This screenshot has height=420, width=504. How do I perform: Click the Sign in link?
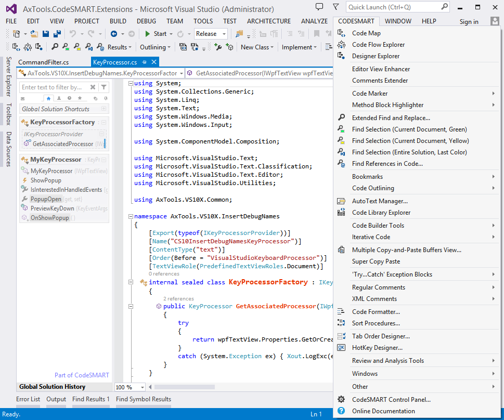click(x=469, y=21)
